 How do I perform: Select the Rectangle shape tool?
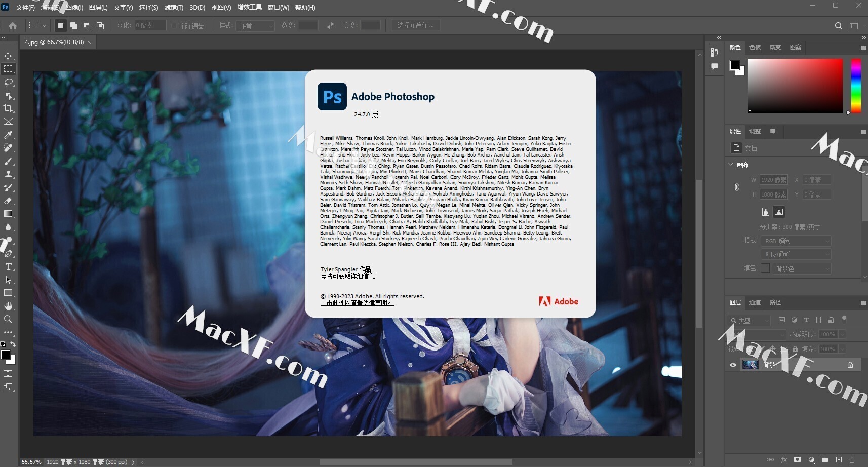8,293
